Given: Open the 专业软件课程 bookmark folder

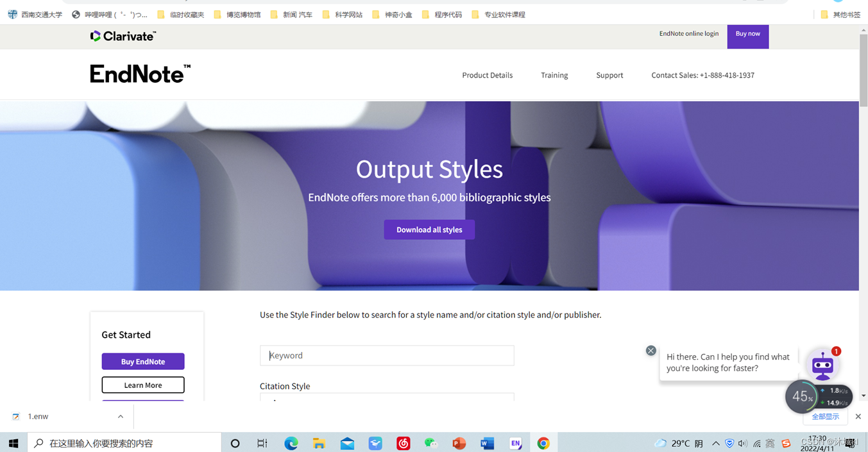Looking at the screenshot, I should pos(498,14).
